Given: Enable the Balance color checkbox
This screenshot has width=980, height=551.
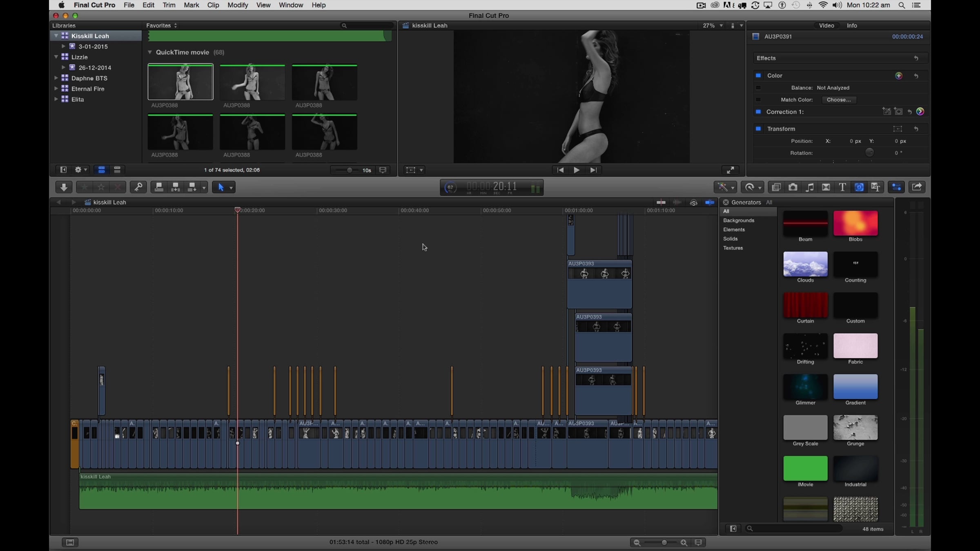Looking at the screenshot, I should (x=758, y=88).
